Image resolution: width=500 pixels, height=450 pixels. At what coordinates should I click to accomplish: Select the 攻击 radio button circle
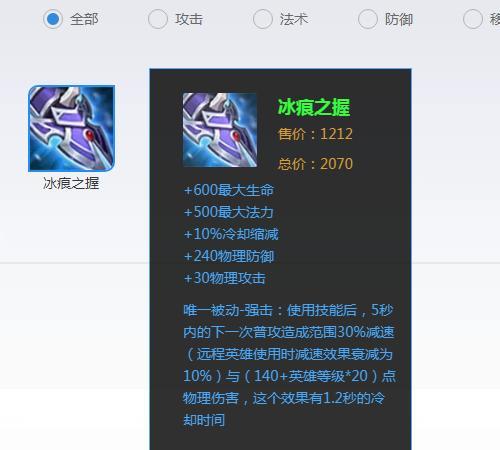pos(158,19)
